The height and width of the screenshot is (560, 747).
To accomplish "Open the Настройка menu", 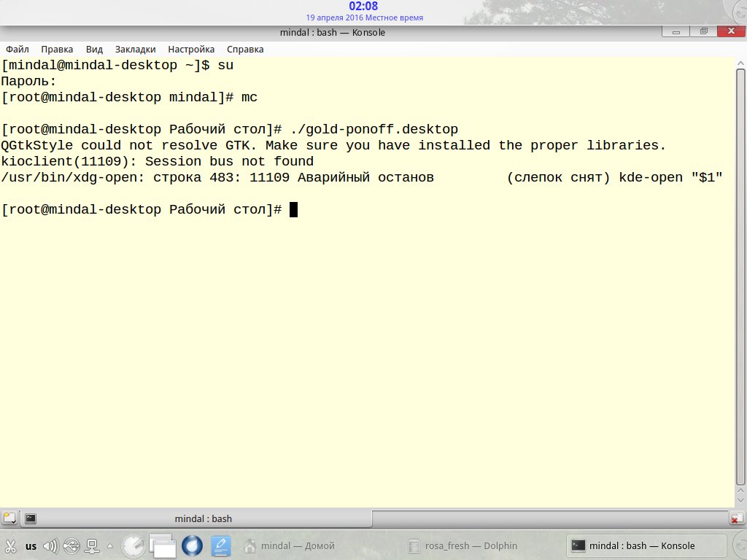I will point(191,49).
